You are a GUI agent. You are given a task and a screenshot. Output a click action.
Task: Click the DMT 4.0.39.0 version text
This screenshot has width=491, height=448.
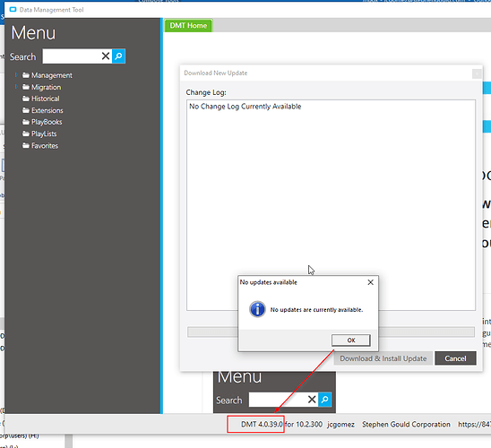tap(262, 425)
